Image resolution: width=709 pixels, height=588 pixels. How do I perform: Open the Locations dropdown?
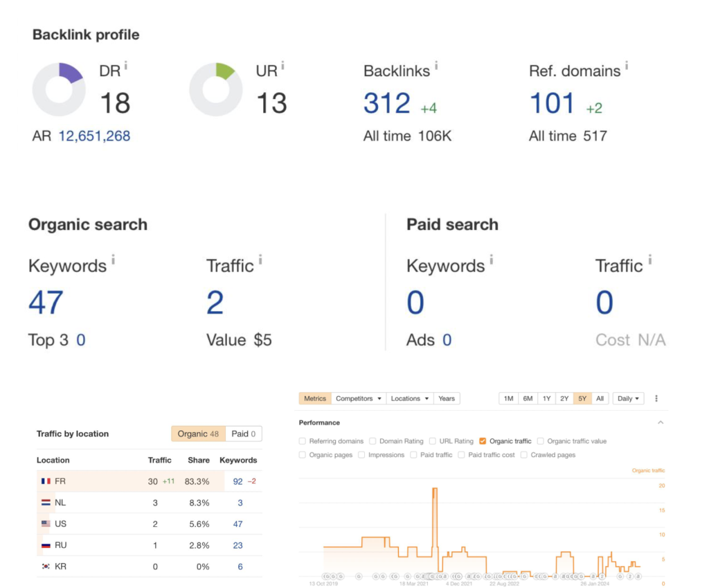click(x=410, y=398)
